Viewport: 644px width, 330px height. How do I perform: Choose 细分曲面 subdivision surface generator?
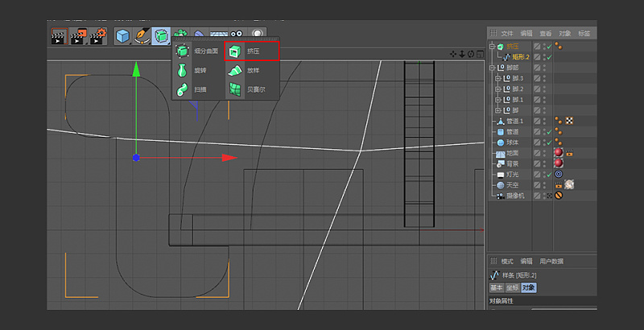tap(198, 52)
